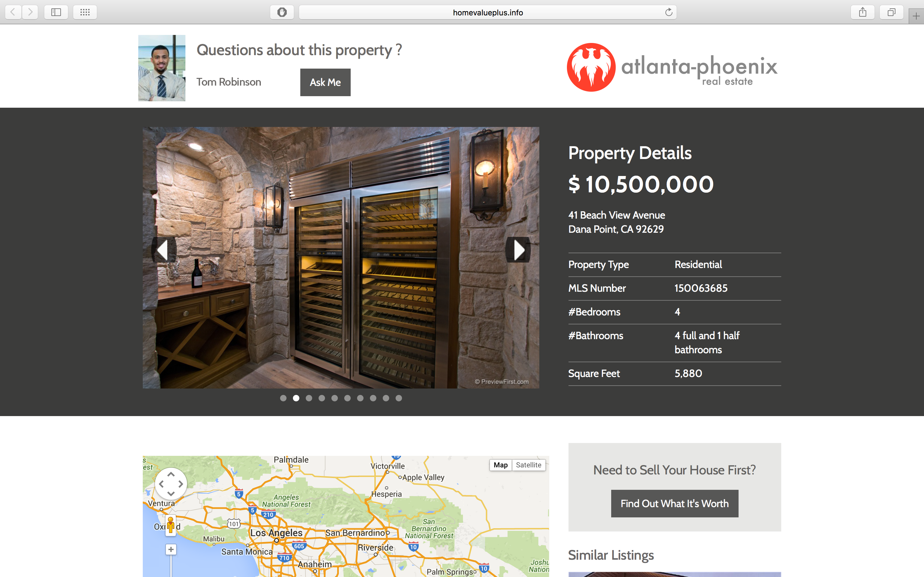Open the Share menu icon
The width and height of the screenshot is (924, 577).
(x=862, y=12)
